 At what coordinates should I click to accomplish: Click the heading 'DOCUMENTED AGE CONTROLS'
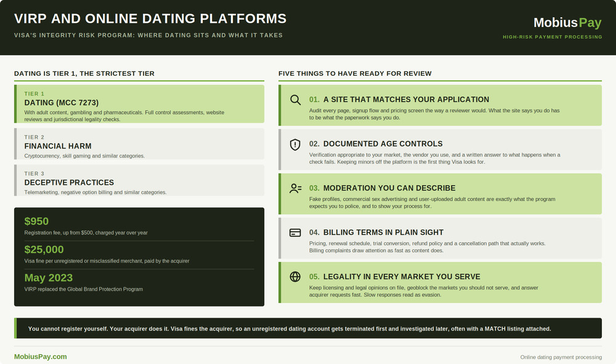point(383,144)
